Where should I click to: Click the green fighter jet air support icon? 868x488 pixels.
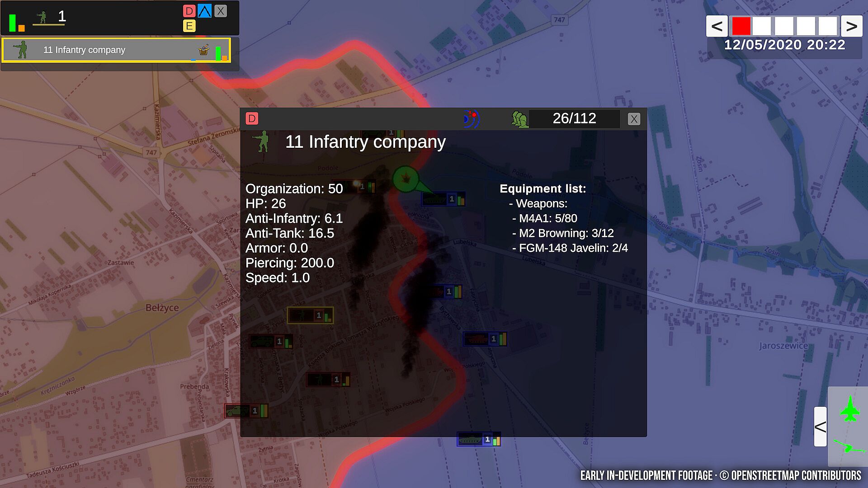tap(849, 409)
